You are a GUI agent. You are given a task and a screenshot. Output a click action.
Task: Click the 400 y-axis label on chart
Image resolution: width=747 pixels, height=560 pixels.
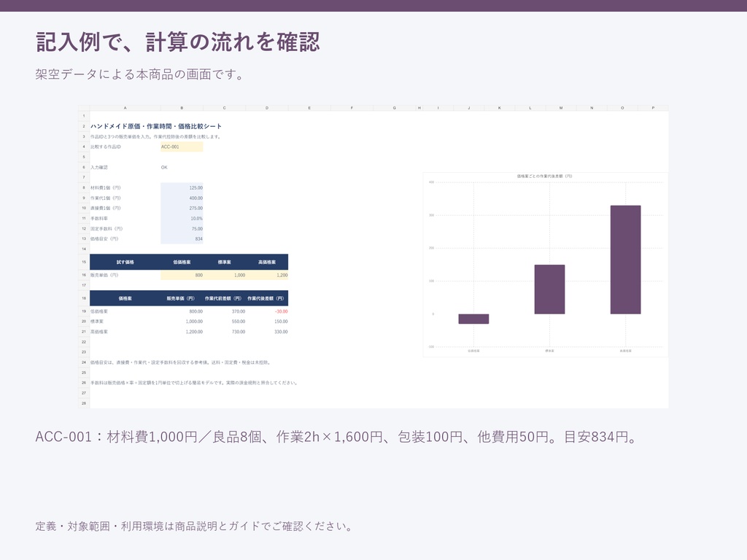[x=432, y=182]
